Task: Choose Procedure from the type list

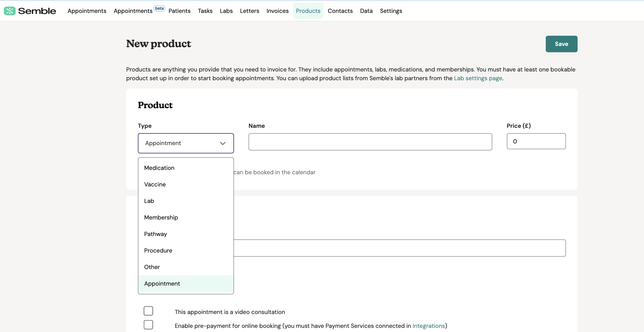Action: click(x=186, y=250)
